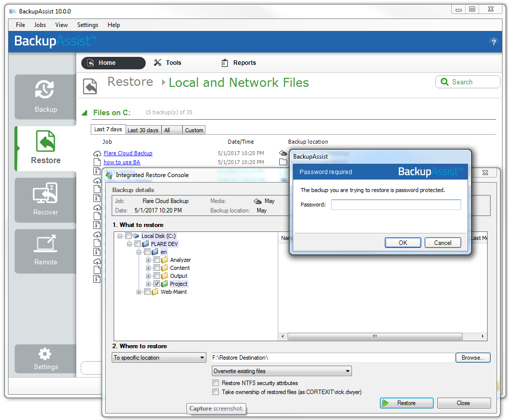This screenshot has height=420, width=508.
Task: Open the Remote sidebar section
Action: pos(45,251)
